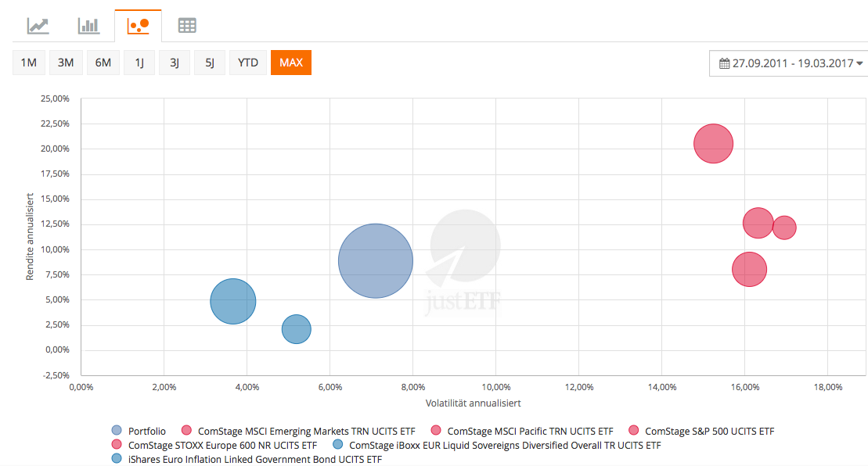Select the YTD time period

click(x=248, y=63)
